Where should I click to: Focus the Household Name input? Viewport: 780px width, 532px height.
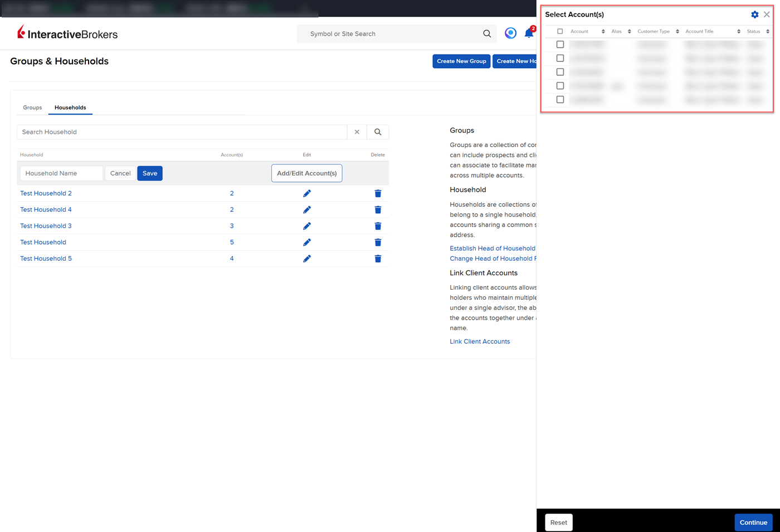point(62,173)
